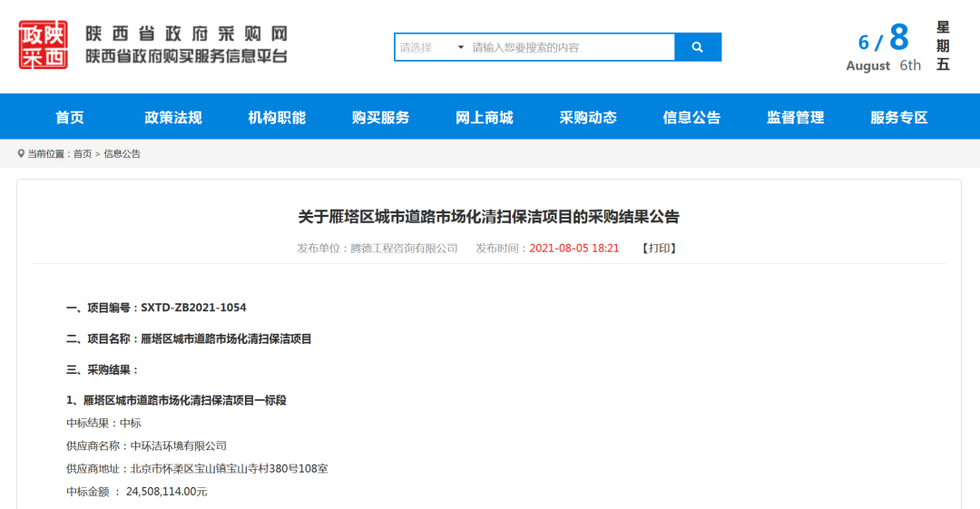The width and height of the screenshot is (980, 509).
Task: Click the August 6th date display
Action: 883,65
